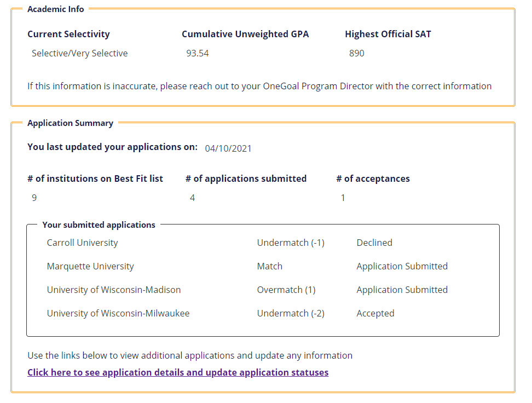This screenshot has width=532, height=403.
Task: Click the Application Summary section heading
Action: 70,123
